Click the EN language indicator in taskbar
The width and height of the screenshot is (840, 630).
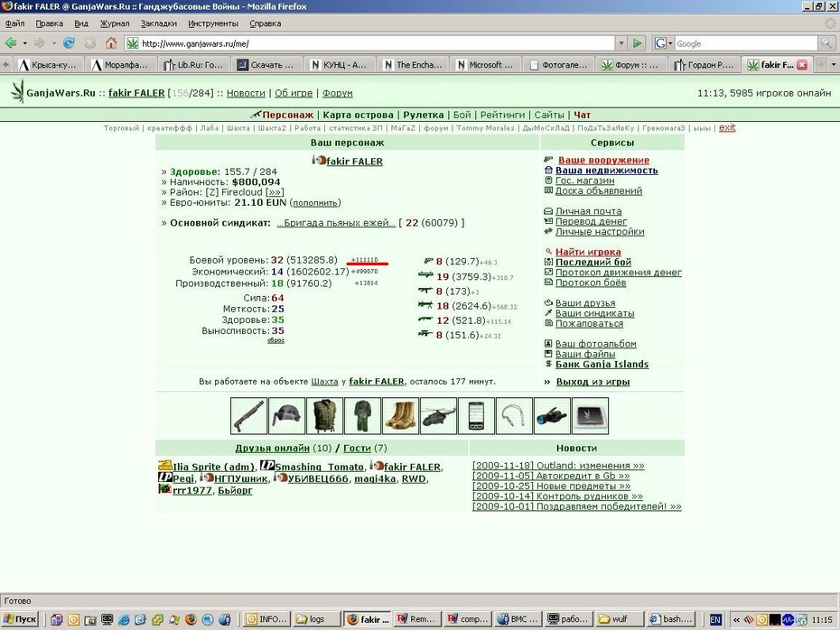(715, 620)
